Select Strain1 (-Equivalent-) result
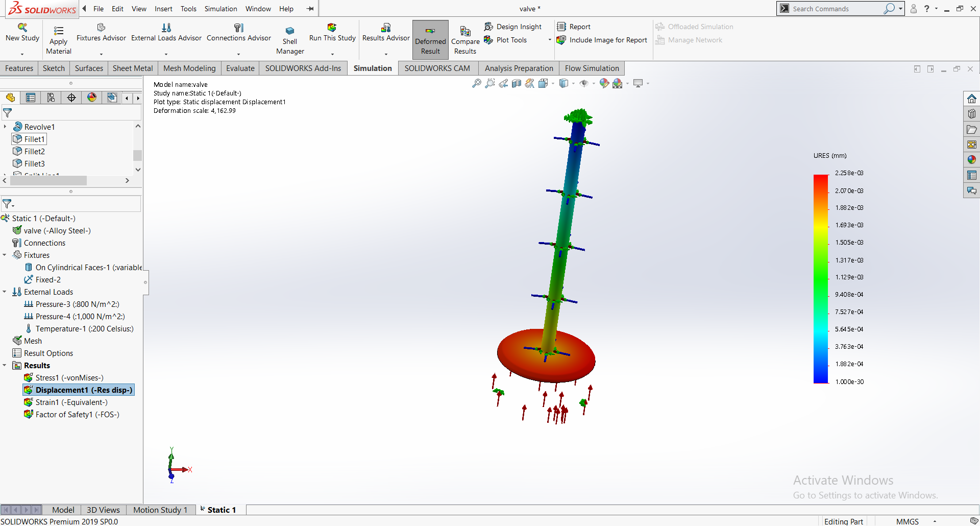 66,402
